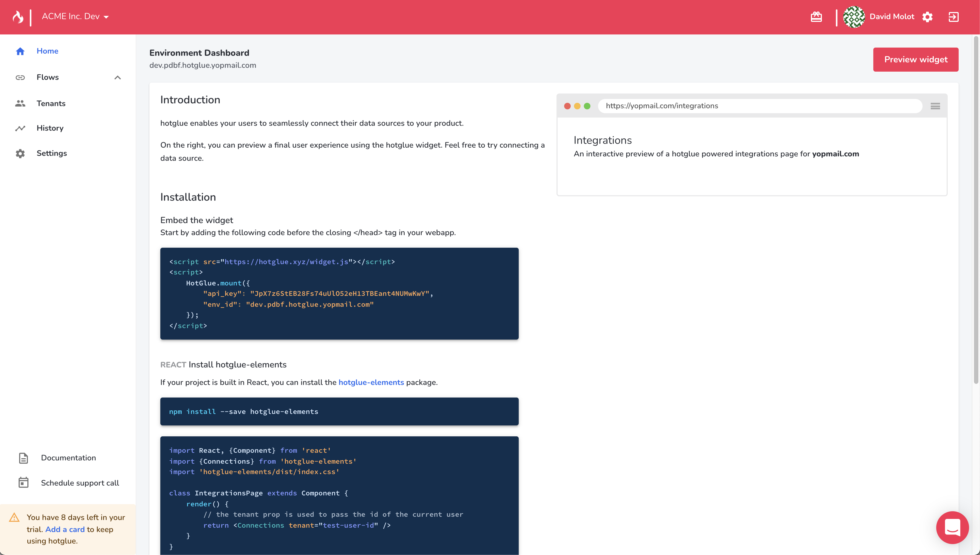Click the hotglue flame logo

(x=18, y=17)
